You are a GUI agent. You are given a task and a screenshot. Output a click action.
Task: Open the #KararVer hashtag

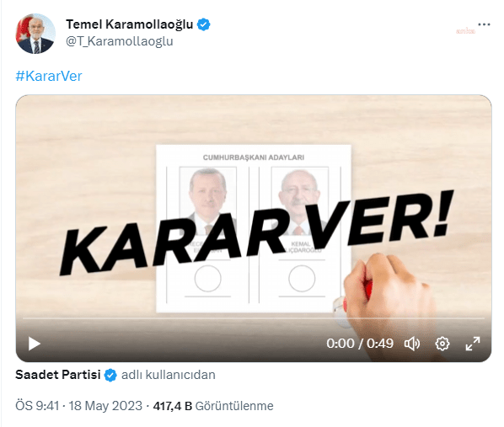49,76
